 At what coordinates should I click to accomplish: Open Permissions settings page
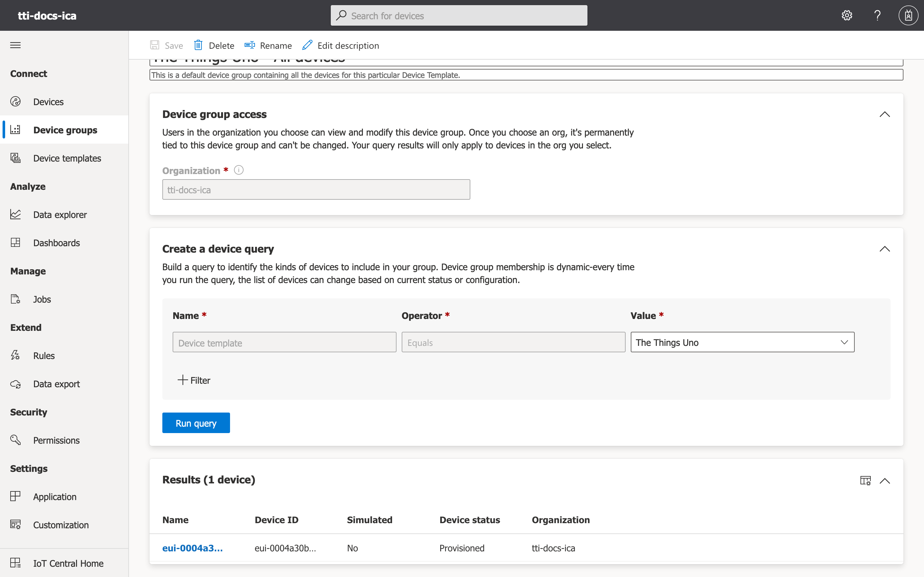coord(56,440)
